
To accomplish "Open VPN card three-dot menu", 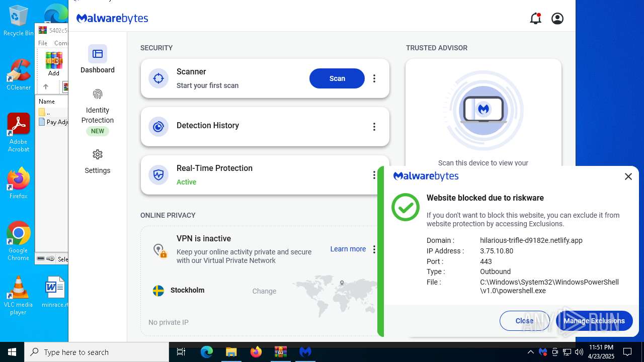I will pyautogui.click(x=374, y=249).
